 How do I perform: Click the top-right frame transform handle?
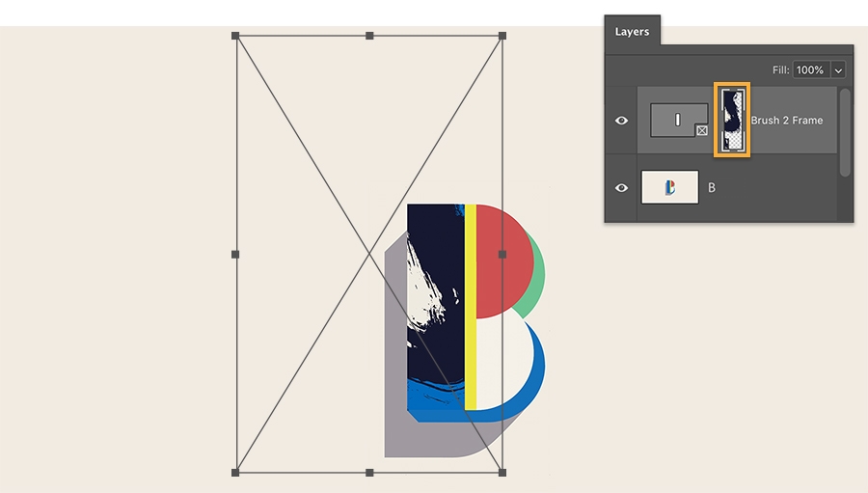click(502, 36)
